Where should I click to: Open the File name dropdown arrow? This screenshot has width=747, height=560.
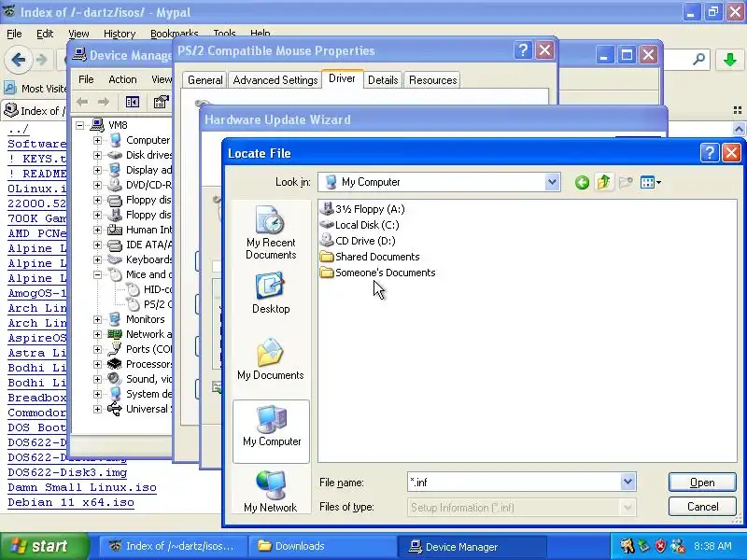[x=627, y=482]
